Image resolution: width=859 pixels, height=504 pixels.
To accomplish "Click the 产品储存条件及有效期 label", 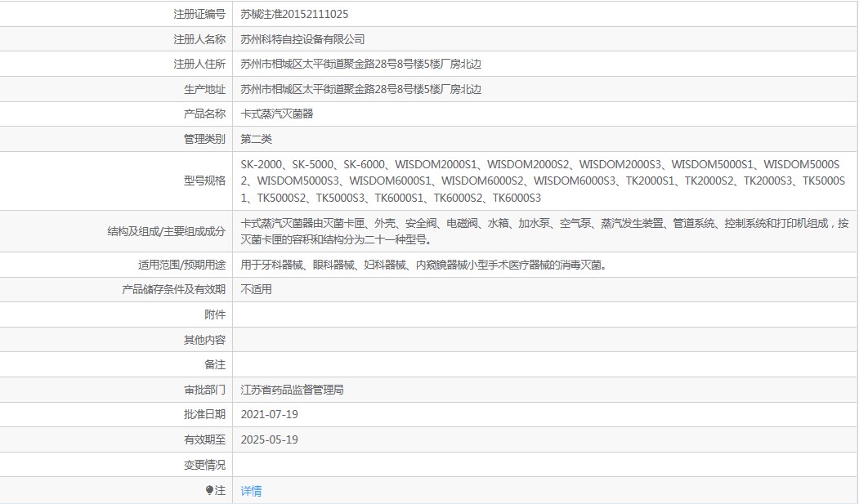I will (173, 289).
